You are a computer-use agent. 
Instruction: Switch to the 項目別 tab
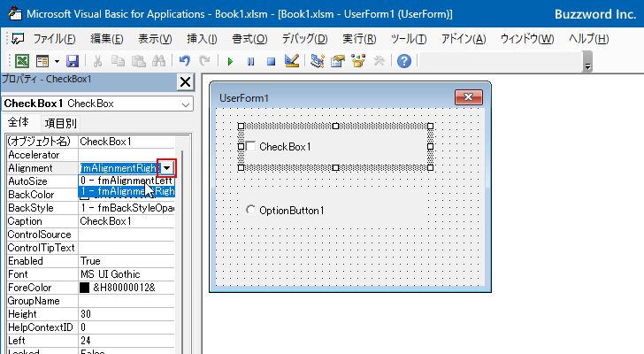tap(60, 123)
